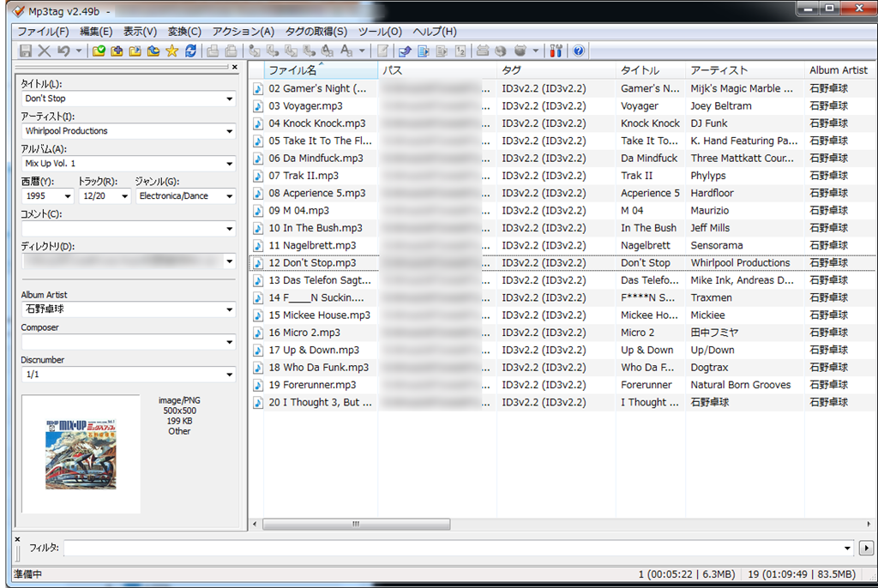The height and width of the screenshot is (588, 878).
Task: Expand the filter history dropdown arrow
Action: (847, 549)
